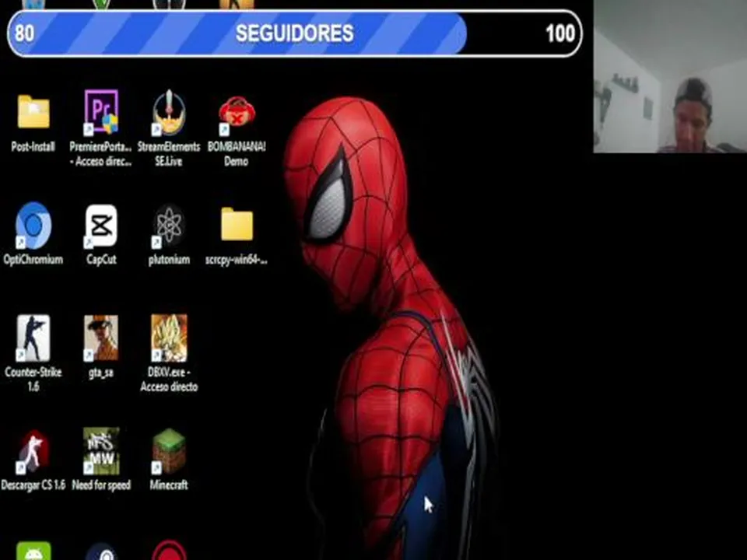Open StreamElements SE.Live shortcut
The height and width of the screenshot is (560, 747).
169,112
